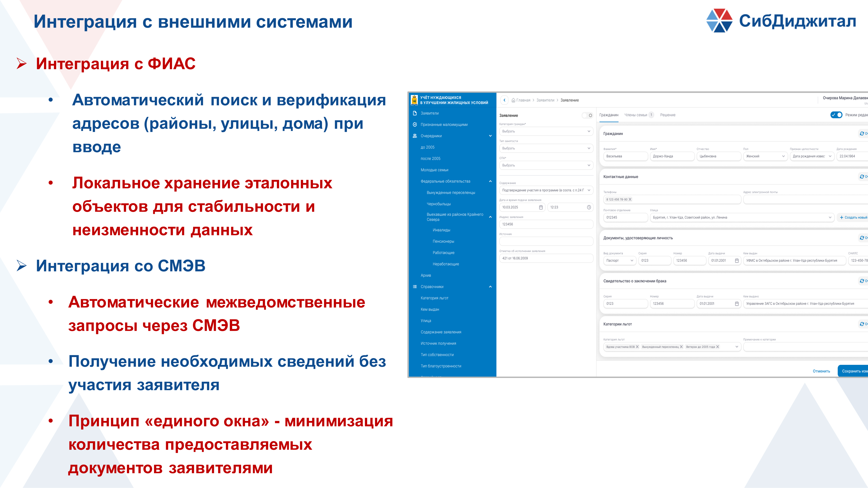Remove the phone chip 8 123 456 78-90

(x=630, y=199)
